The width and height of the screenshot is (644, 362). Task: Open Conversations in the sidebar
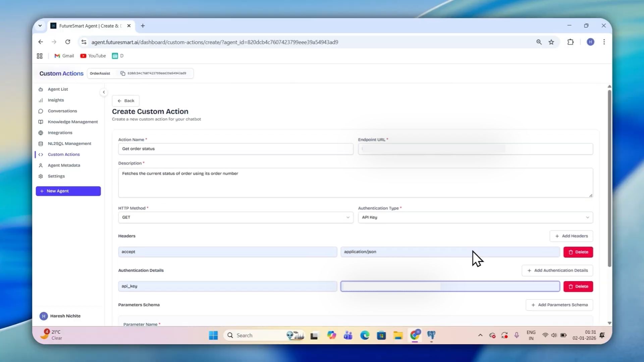62,111
